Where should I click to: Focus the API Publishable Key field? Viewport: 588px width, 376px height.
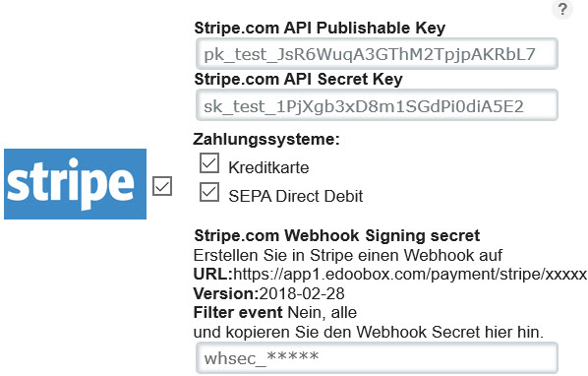point(377,54)
